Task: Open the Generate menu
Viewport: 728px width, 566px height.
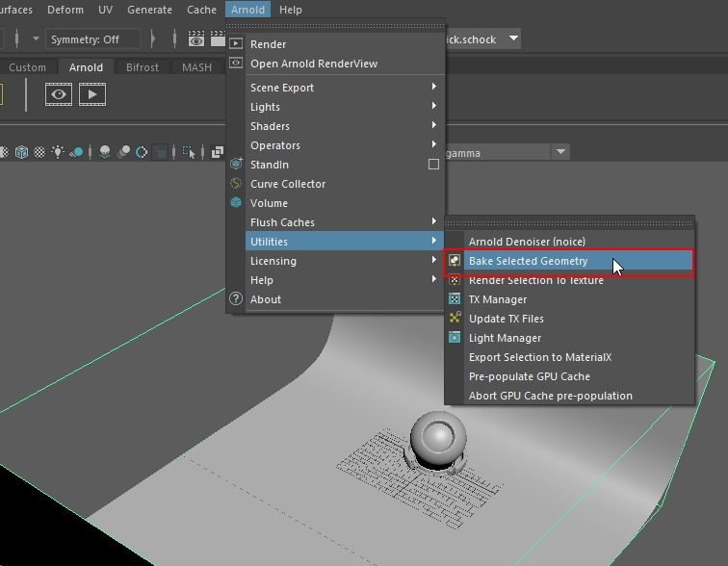Action: click(149, 10)
